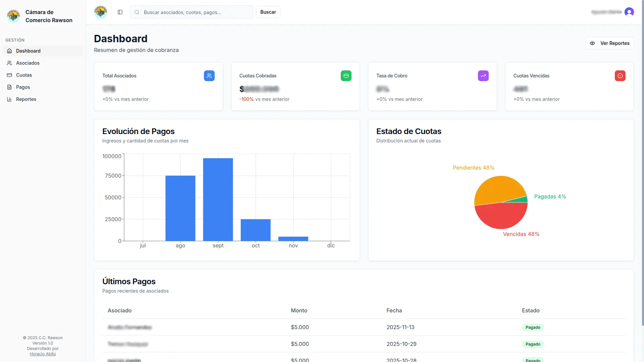
Task: Navigate to Reportes in the sidebar
Action: (x=26, y=99)
